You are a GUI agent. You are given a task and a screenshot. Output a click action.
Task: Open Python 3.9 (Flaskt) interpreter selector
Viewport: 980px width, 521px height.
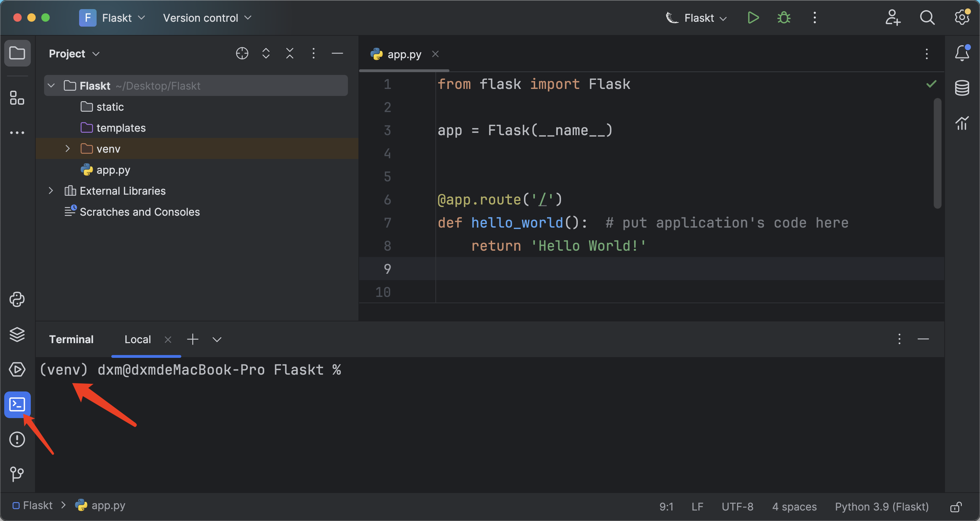881,507
